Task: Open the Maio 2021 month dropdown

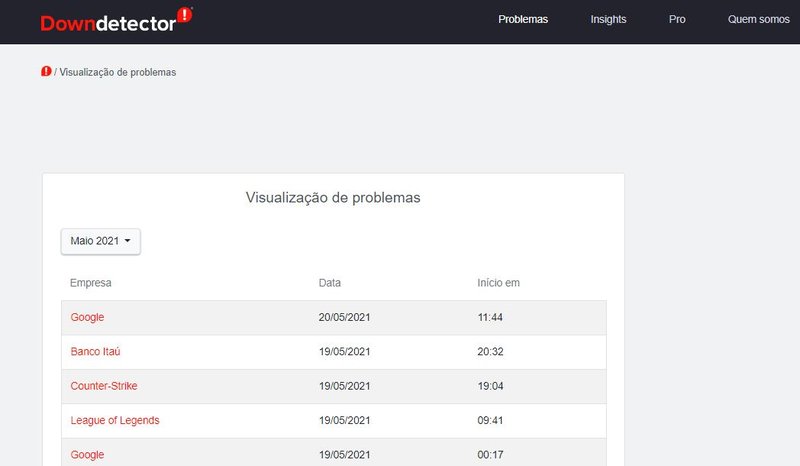Action: tap(101, 241)
